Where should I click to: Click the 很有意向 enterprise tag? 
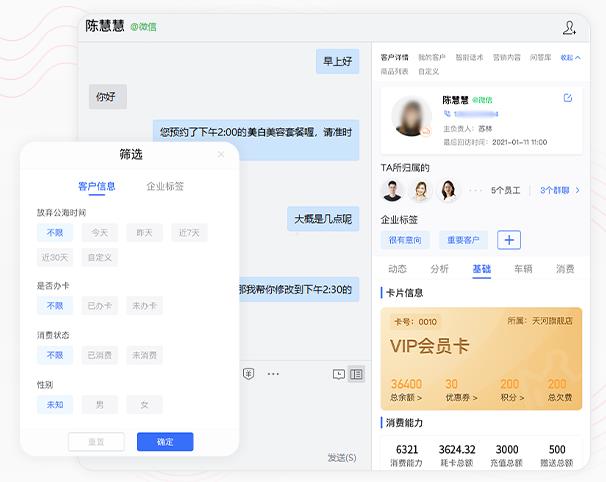pos(405,240)
